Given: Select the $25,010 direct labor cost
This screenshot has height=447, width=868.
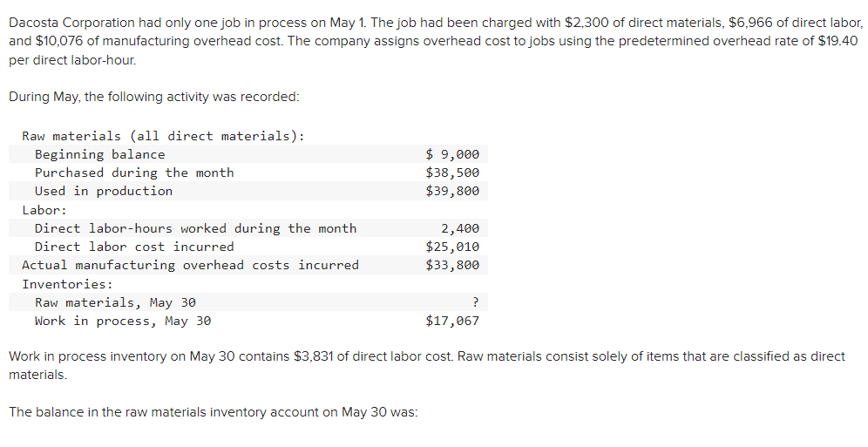Looking at the screenshot, I should point(452,247).
